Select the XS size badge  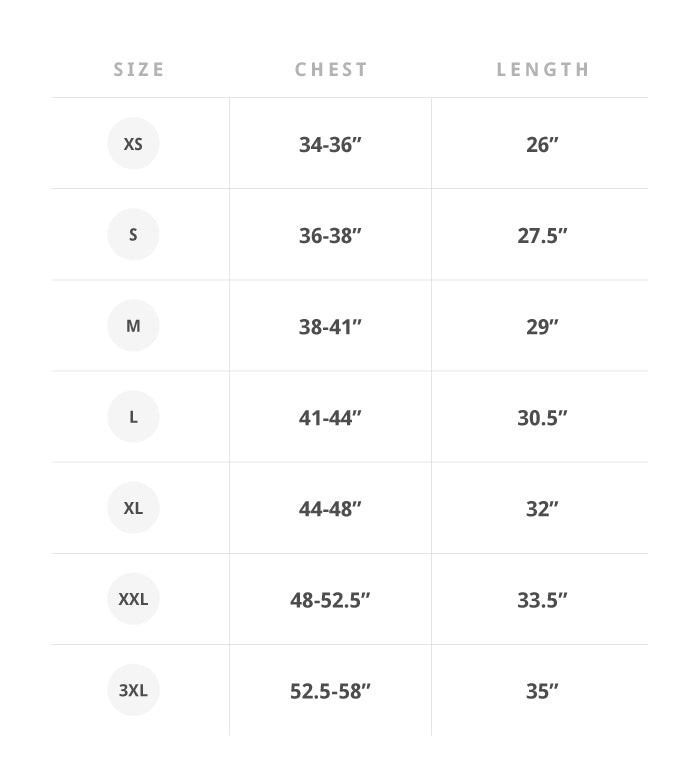(x=133, y=143)
